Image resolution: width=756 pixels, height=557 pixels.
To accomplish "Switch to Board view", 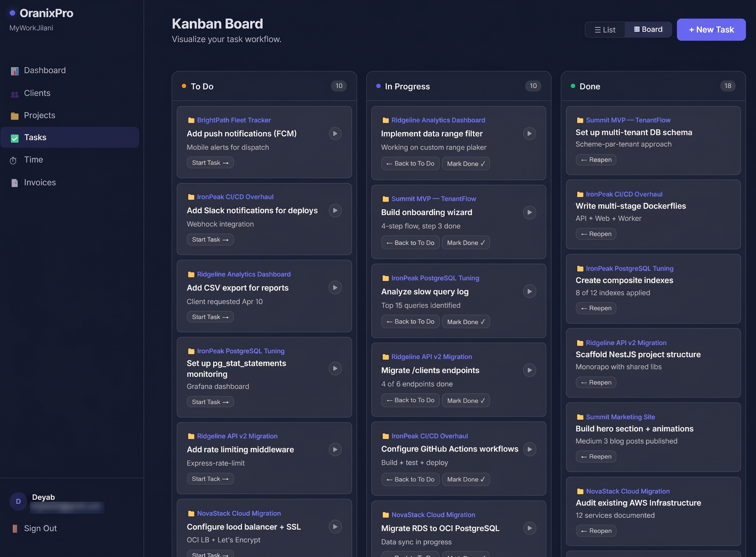I will (648, 29).
